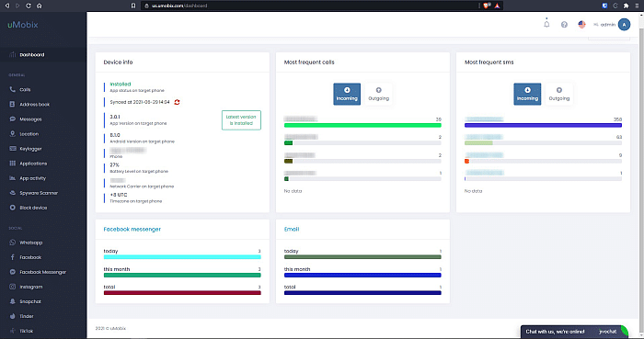
Task: Click the +8 UTC timezone text
Action: pos(119,195)
